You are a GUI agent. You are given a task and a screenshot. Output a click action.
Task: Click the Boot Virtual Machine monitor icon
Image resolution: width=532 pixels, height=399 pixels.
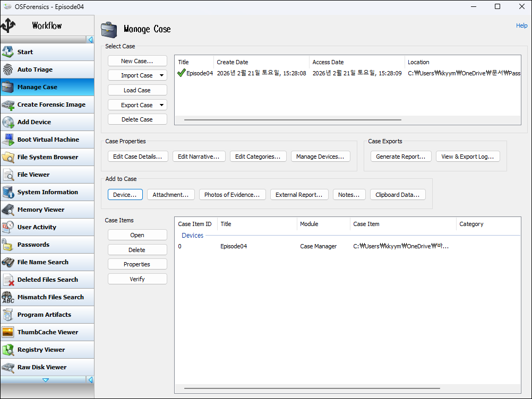pyautogui.click(x=8, y=140)
